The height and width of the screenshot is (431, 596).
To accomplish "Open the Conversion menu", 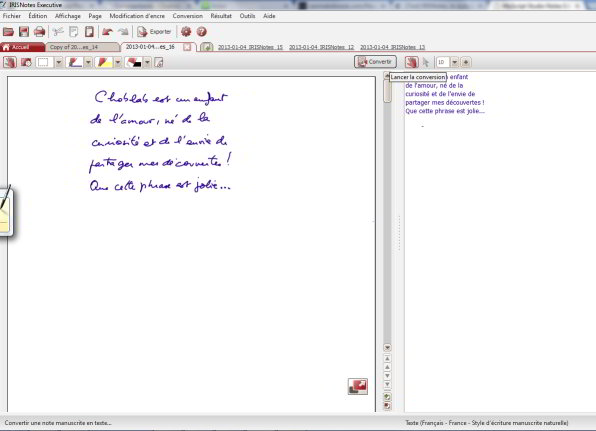I will tap(188, 16).
